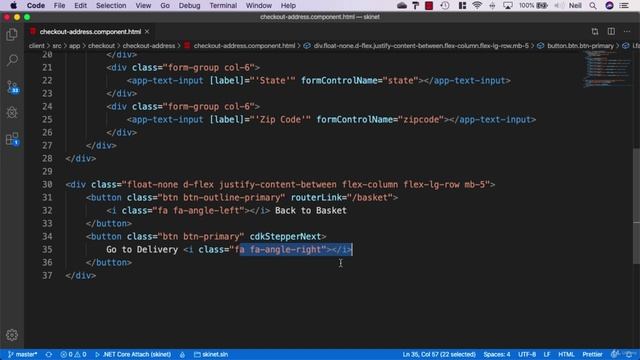Screen dimensions: 640x360
Task: Click the vertical editor scrollbar thumb
Action: click(x=636, y=206)
